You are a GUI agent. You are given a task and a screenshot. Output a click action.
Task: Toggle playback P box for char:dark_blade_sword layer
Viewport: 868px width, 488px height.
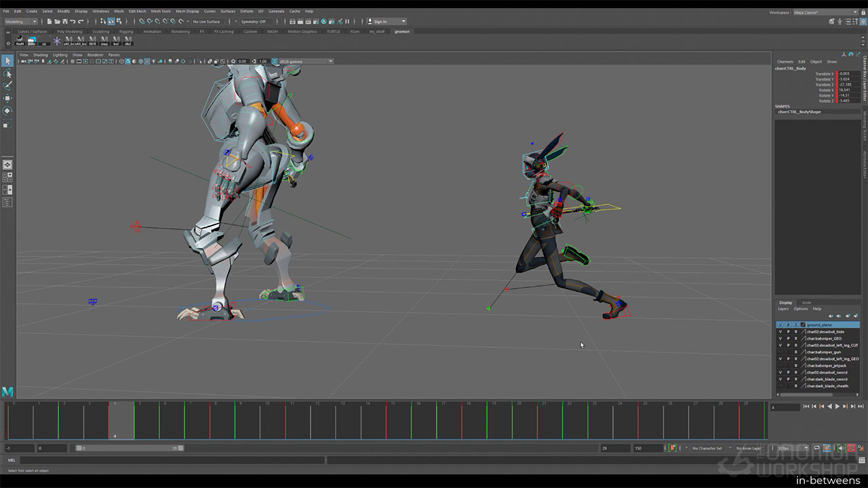[x=788, y=380]
